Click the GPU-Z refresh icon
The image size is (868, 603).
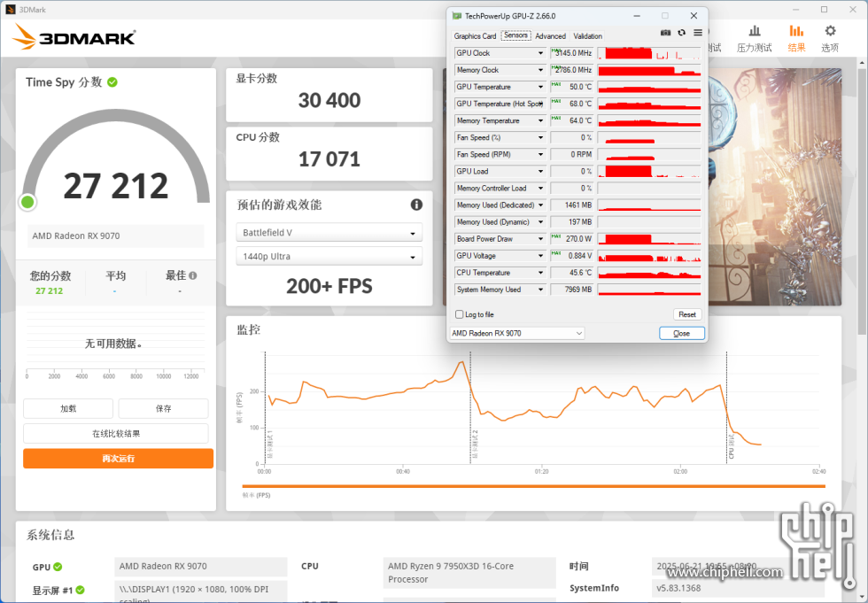click(681, 33)
